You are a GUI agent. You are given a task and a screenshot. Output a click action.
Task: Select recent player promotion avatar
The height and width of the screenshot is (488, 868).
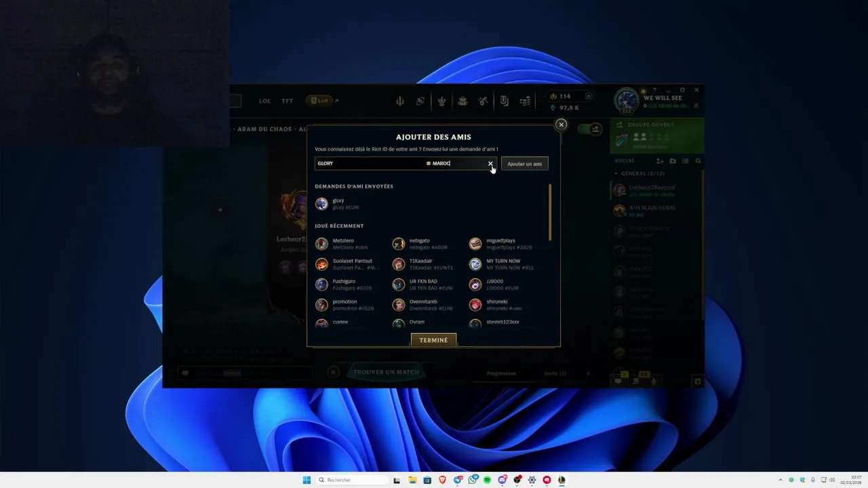[321, 305]
